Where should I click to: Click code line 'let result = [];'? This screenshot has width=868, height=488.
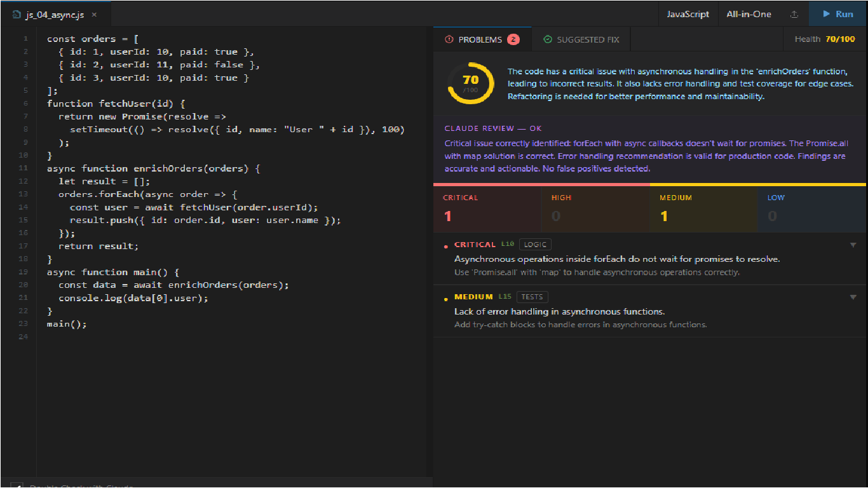coord(104,181)
